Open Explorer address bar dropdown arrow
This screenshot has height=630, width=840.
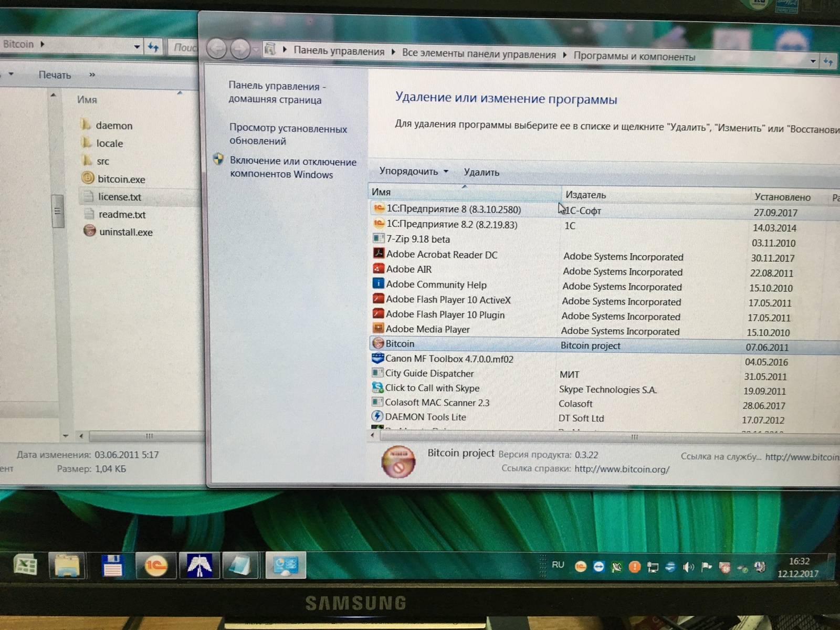pyautogui.click(x=136, y=46)
